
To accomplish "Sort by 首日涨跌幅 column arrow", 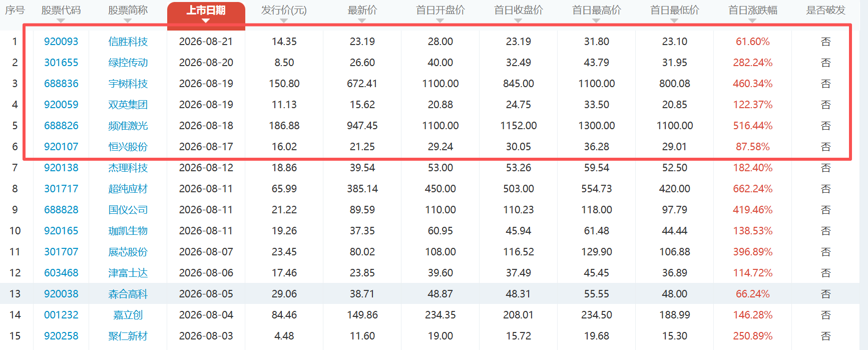I will (752, 21).
